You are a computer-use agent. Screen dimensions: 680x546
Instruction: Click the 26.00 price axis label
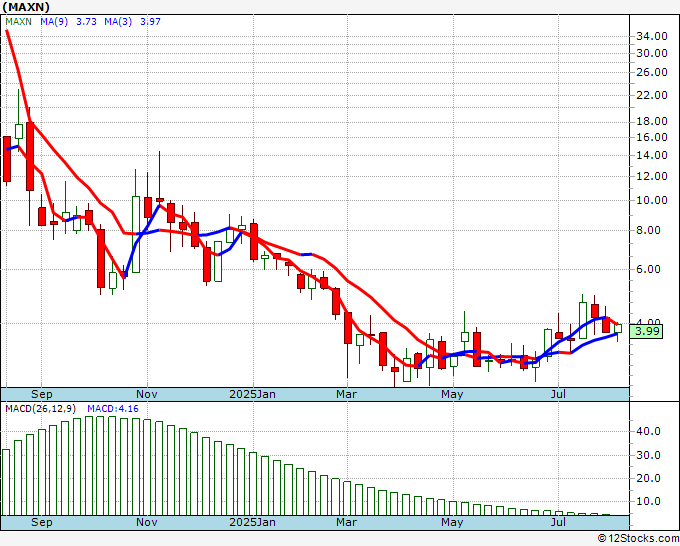(x=651, y=72)
